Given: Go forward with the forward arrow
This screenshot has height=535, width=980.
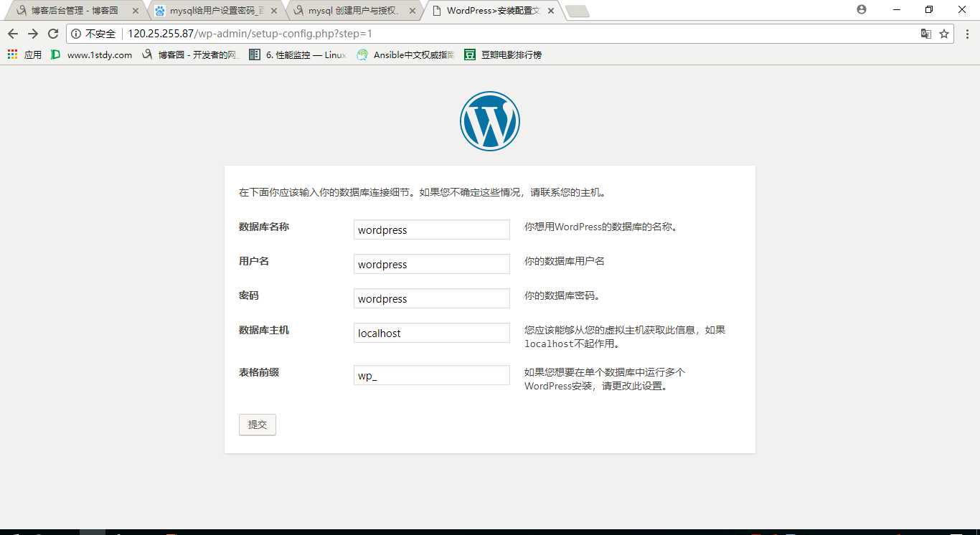Looking at the screenshot, I should [32, 34].
